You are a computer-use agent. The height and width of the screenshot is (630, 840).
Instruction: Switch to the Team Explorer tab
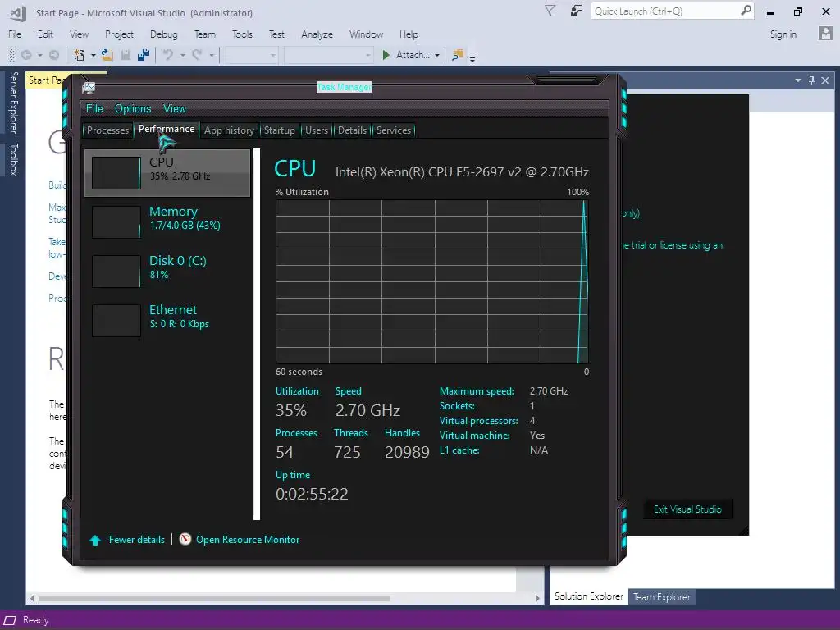coord(662,597)
